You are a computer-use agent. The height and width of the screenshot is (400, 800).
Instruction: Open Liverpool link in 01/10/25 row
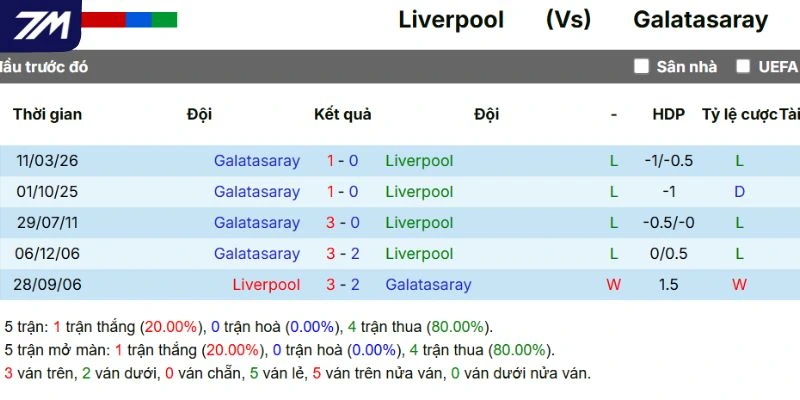419,191
